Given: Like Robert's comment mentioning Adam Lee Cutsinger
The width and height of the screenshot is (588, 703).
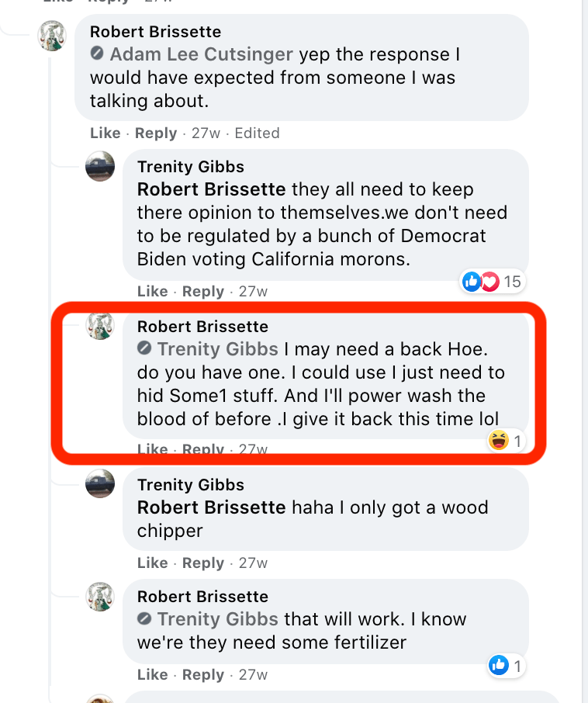Looking at the screenshot, I should [105, 133].
